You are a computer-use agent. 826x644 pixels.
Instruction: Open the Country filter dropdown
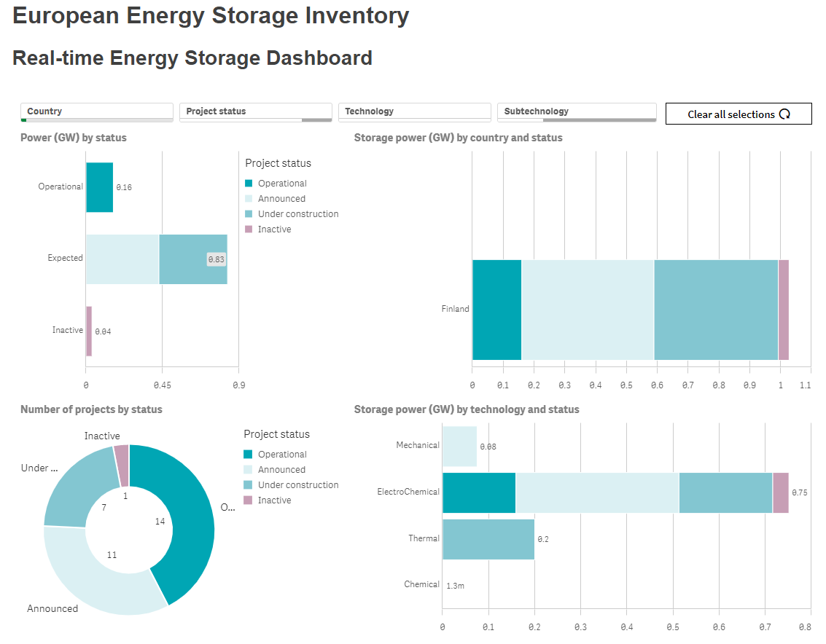tap(96, 111)
